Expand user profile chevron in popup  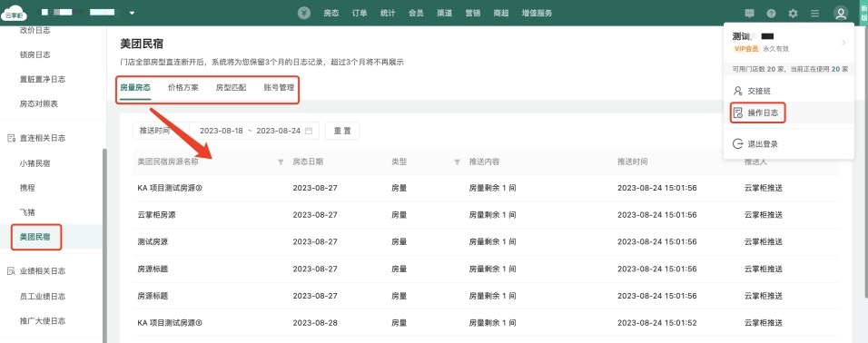(843, 43)
